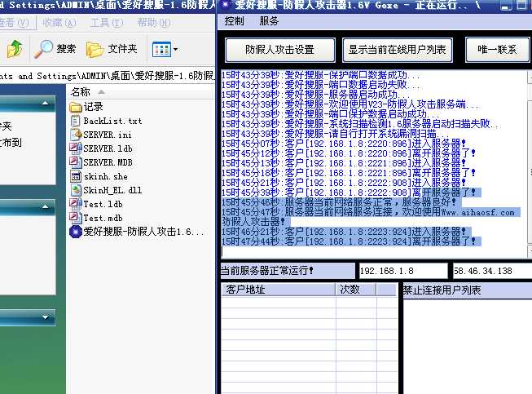532x394 pixels.
Task: Click the 显示当前在线用户列表 button
Action: tap(397, 49)
